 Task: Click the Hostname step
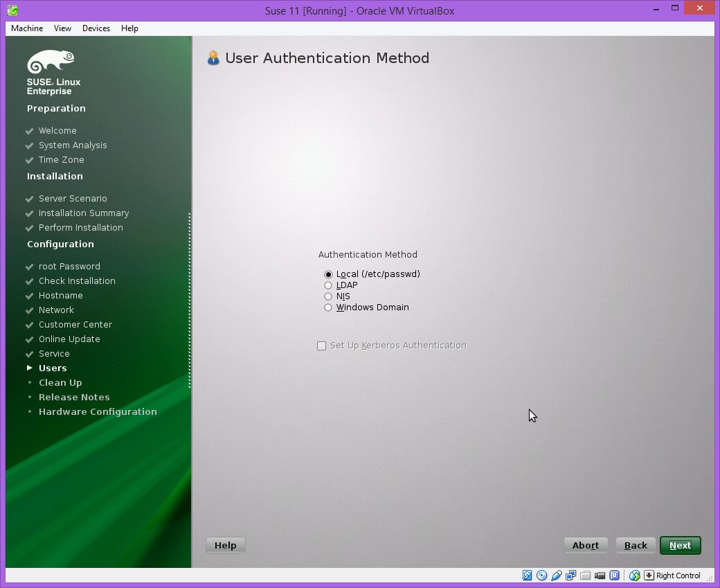[x=61, y=295]
